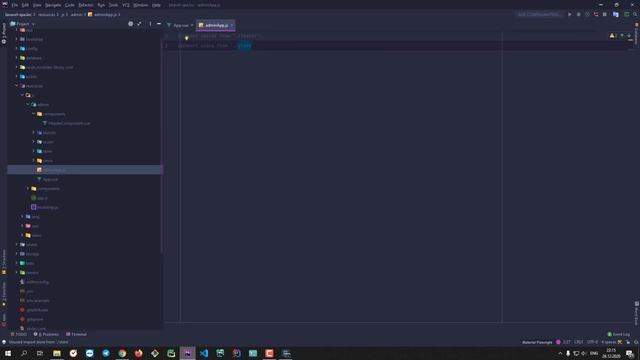Expand the public folder in project tree
The width and height of the screenshot is (640, 360).
point(17,77)
